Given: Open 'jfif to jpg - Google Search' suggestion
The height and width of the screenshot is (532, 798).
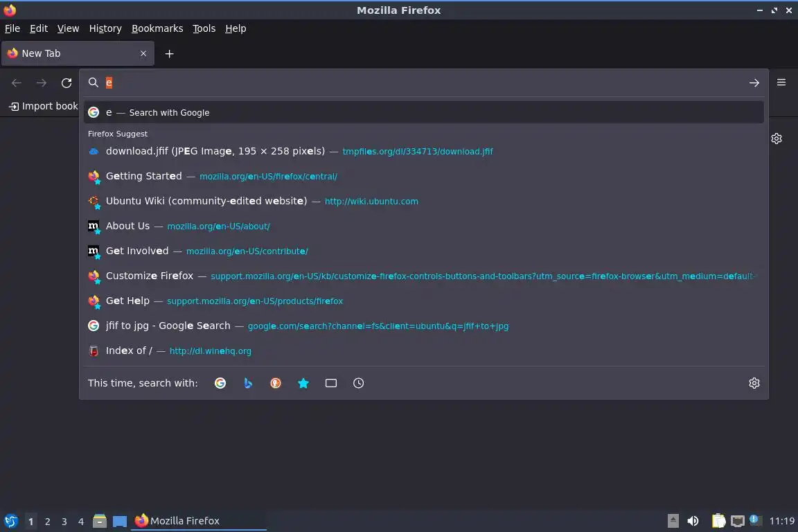Looking at the screenshot, I should (x=423, y=326).
